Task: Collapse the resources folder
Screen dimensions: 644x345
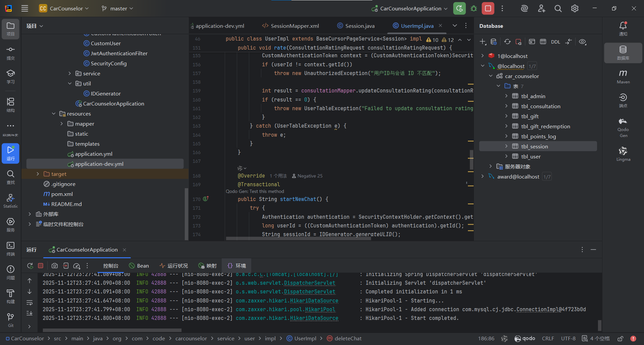Action: (x=53, y=114)
